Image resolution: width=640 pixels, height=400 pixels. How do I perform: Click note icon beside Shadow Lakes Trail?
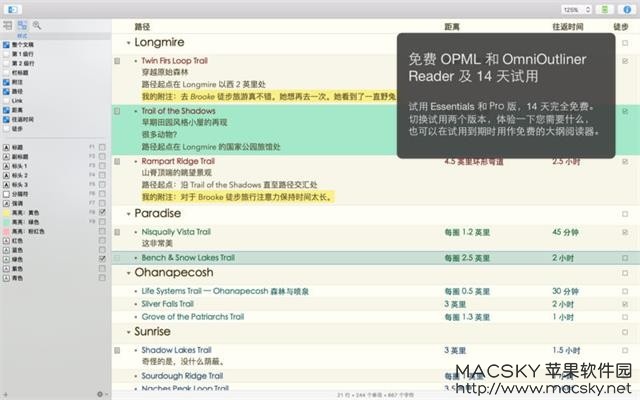coord(117,350)
